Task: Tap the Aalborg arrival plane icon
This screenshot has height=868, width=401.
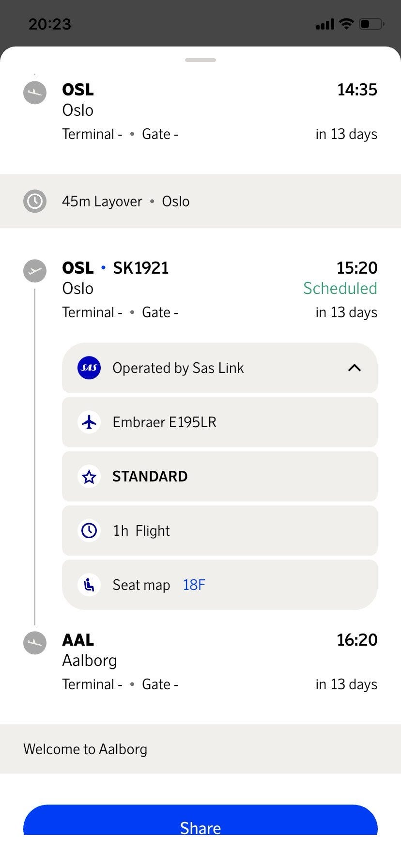Action: coord(35,643)
